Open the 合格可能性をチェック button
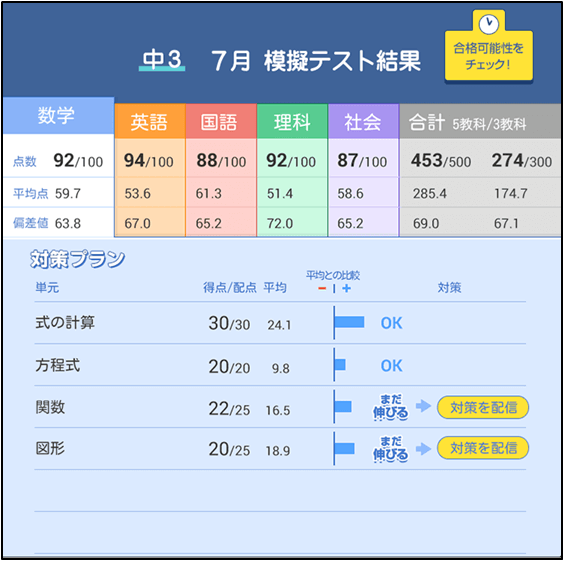Viewport: 564px width, 561px height. [x=488, y=56]
